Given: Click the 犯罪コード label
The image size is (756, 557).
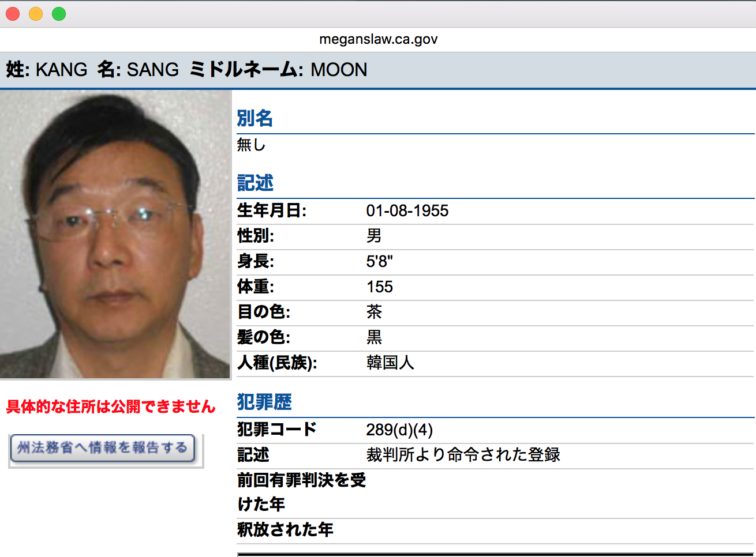Looking at the screenshot, I should pos(277,430).
